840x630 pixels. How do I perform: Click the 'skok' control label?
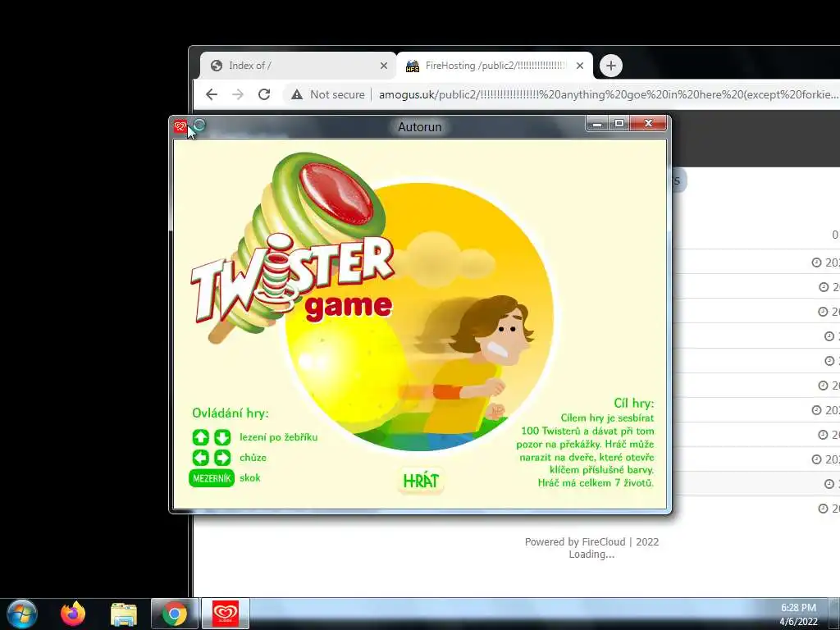tap(249, 478)
